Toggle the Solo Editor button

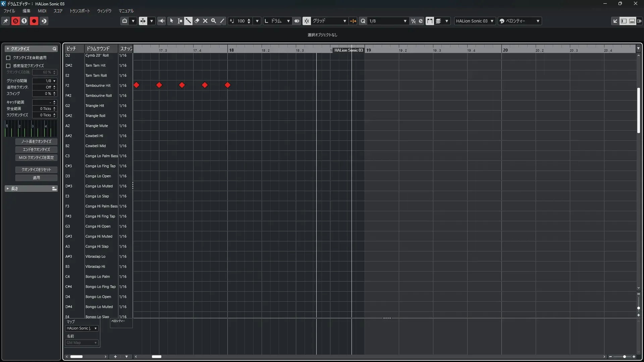(x=15, y=21)
